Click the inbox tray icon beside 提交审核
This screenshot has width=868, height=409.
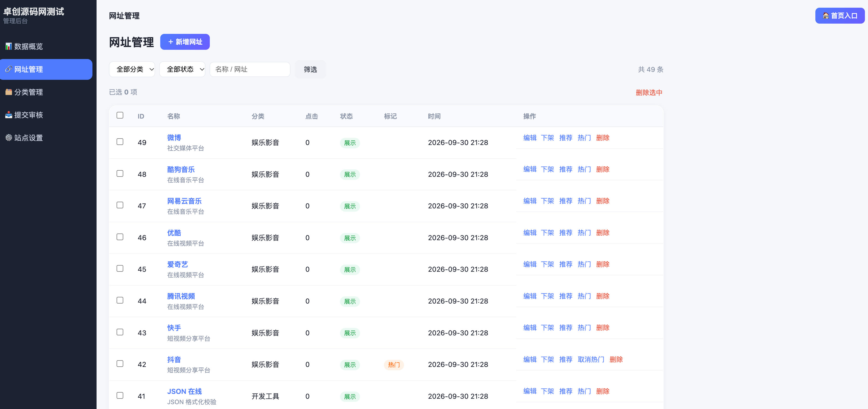click(x=9, y=115)
